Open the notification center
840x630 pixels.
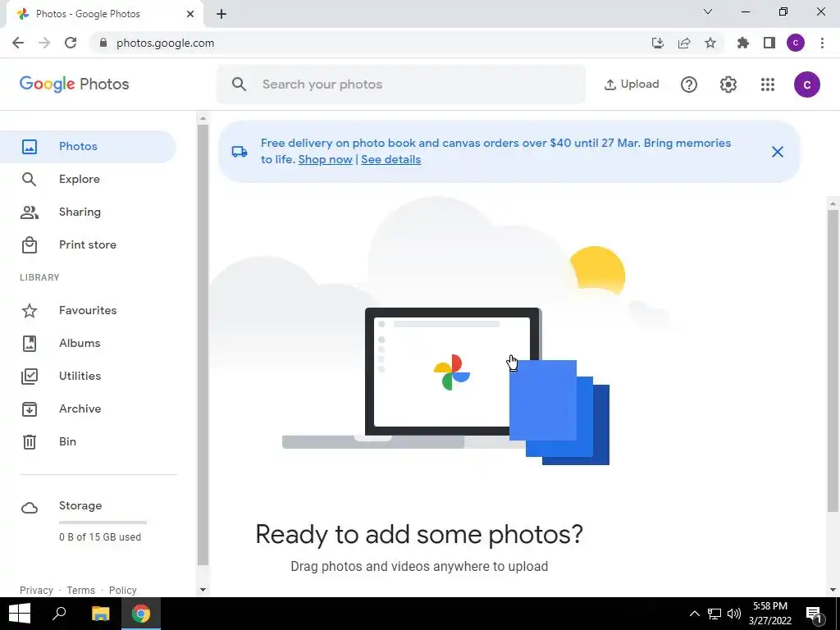coord(815,614)
